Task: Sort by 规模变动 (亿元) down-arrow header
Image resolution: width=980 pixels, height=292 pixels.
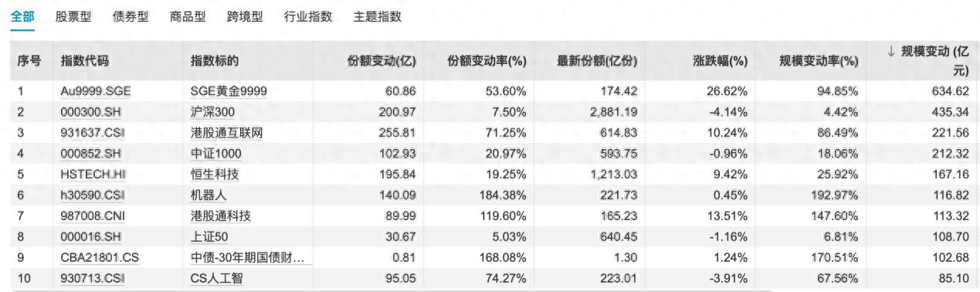Action: 927,61
